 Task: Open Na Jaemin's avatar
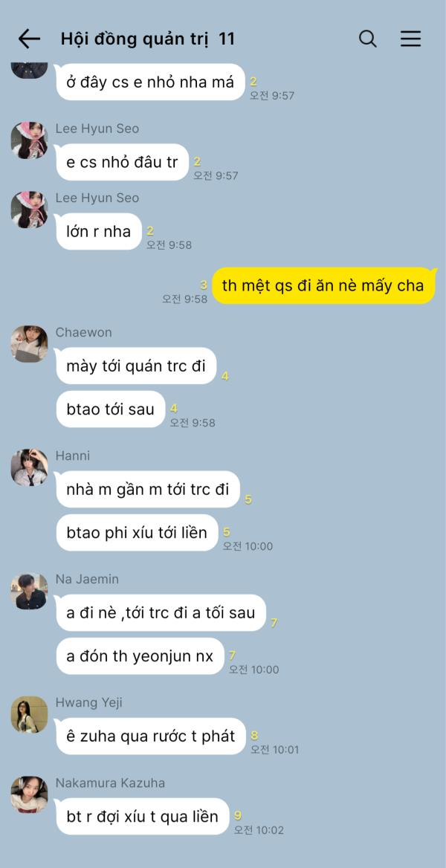coord(30,591)
